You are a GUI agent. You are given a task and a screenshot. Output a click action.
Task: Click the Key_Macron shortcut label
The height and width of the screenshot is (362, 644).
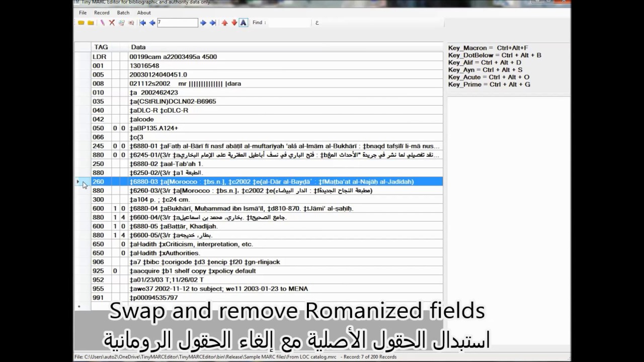(488, 48)
